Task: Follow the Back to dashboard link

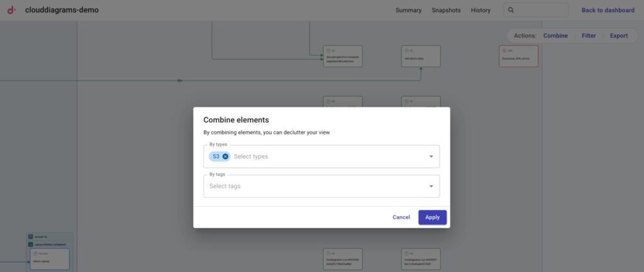Action: tap(608, 10)
